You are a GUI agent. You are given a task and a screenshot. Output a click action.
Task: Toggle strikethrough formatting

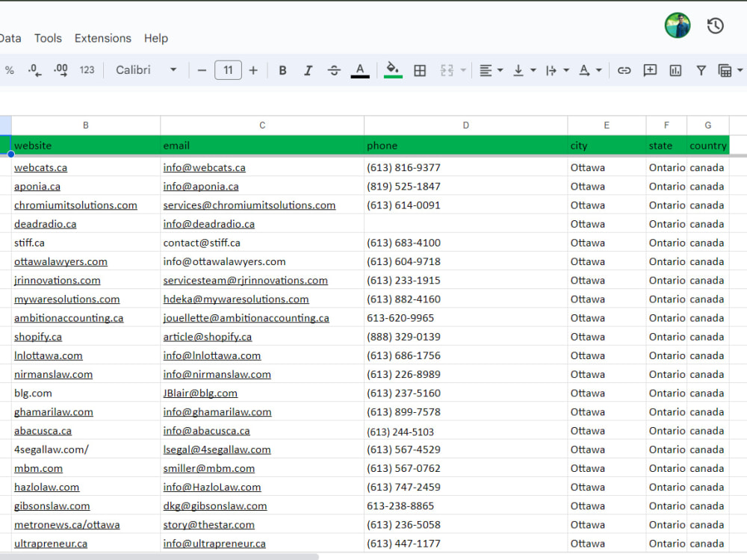point(334,70)
